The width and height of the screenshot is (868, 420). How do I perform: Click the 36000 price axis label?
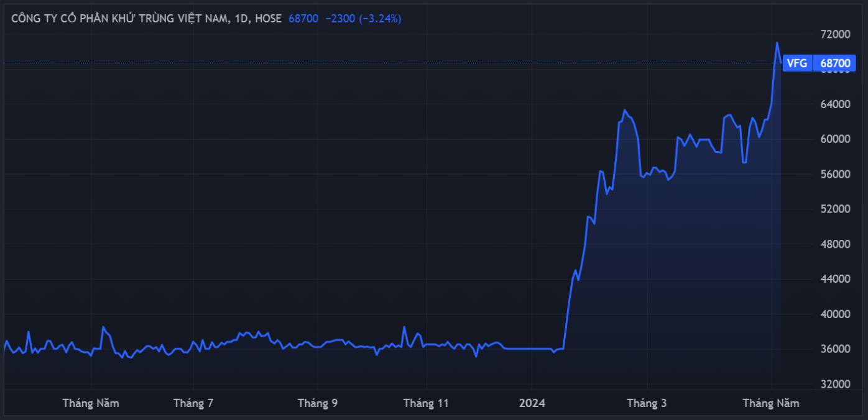tap(834, 349)
